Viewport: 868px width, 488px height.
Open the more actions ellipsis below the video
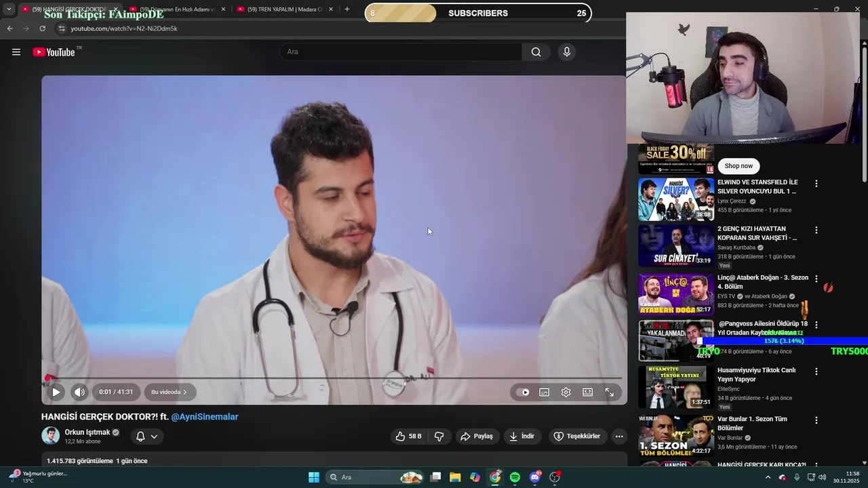click(619, 436)
